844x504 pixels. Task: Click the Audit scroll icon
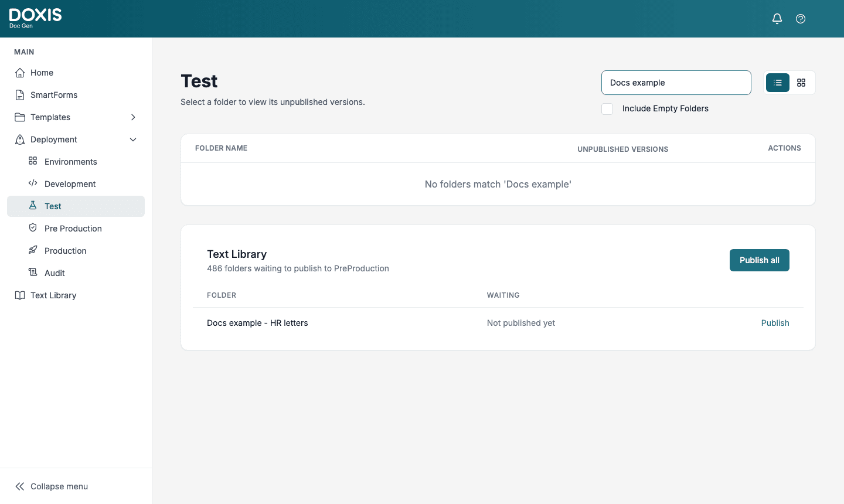coord(33,273)
